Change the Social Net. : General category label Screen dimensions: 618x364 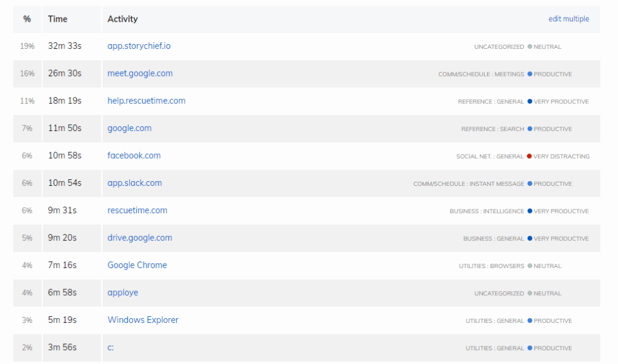489,156
